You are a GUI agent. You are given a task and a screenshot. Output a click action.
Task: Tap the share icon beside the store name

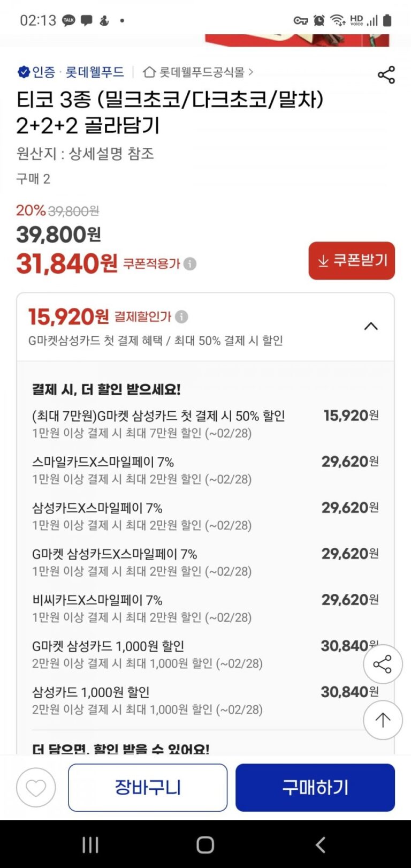click(x=386, y=75)
